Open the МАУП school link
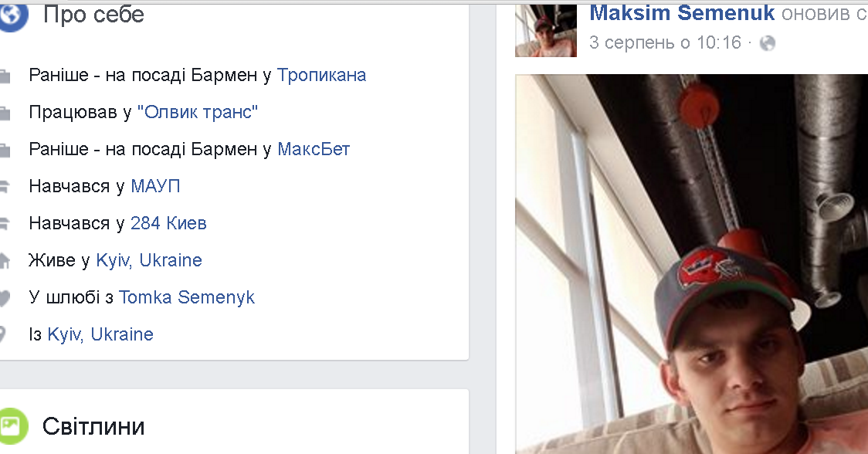868x454 pixels. tap(155, 186)
